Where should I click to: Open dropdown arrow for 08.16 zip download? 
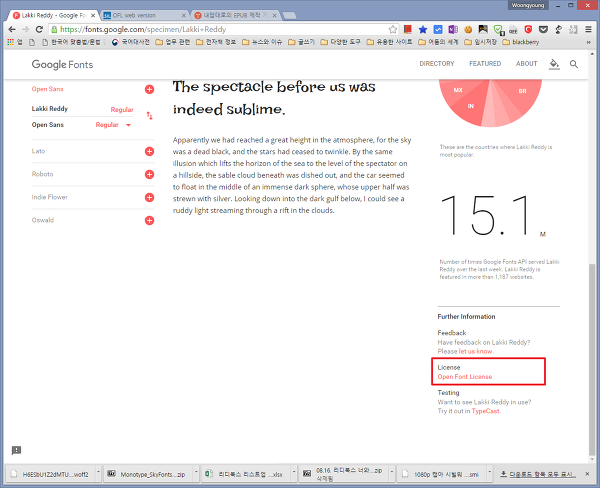click(x=392, y=473)
